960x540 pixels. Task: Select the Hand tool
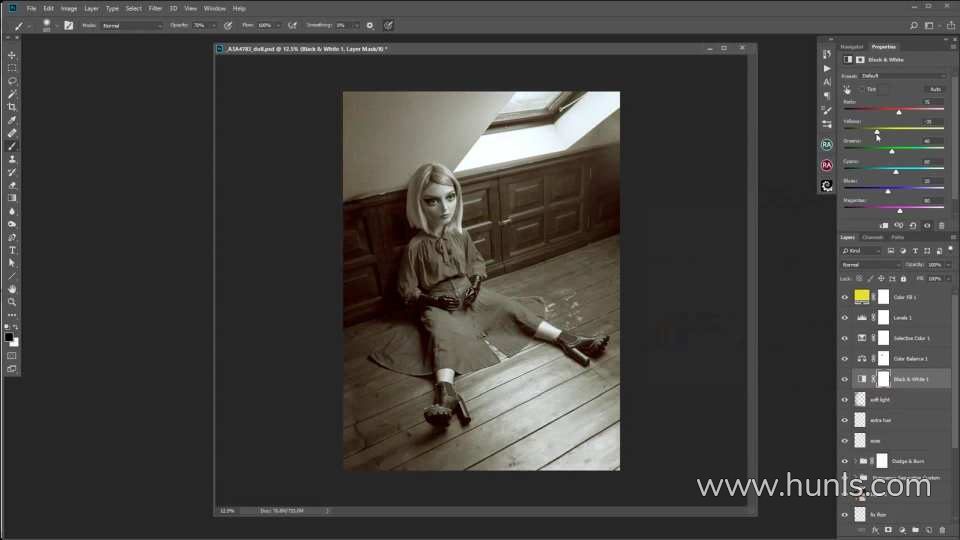tap(12, 288)
